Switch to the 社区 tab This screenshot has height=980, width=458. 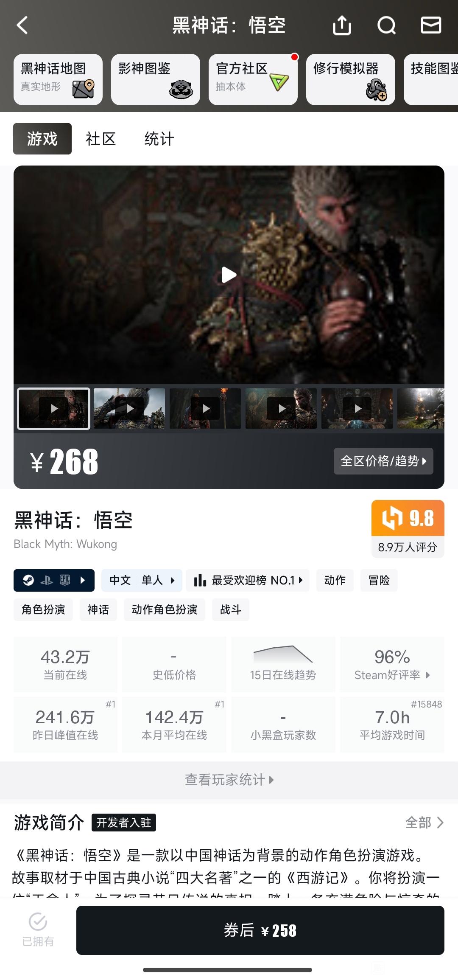click(x=101, y=139)
